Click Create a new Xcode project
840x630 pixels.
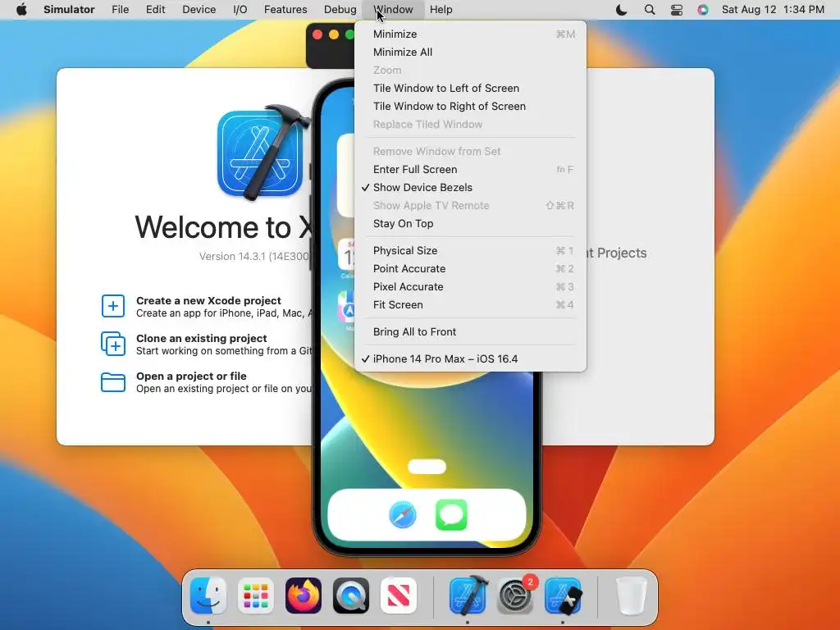click(x=208, y=300)
